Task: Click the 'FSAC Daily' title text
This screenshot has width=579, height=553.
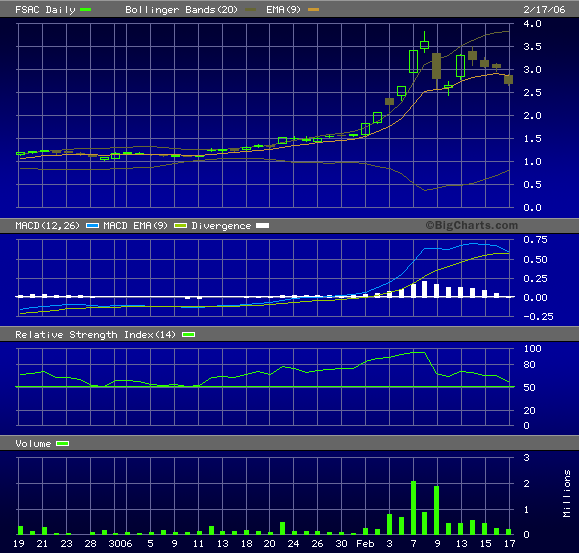Action: point(45,10)
